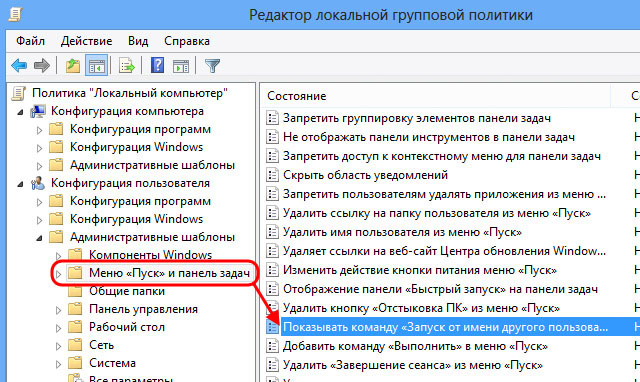The width and height of the screenshot is (640, 382).
Task: Click the Forward arrow toolbar button
Action: point(42,65)
